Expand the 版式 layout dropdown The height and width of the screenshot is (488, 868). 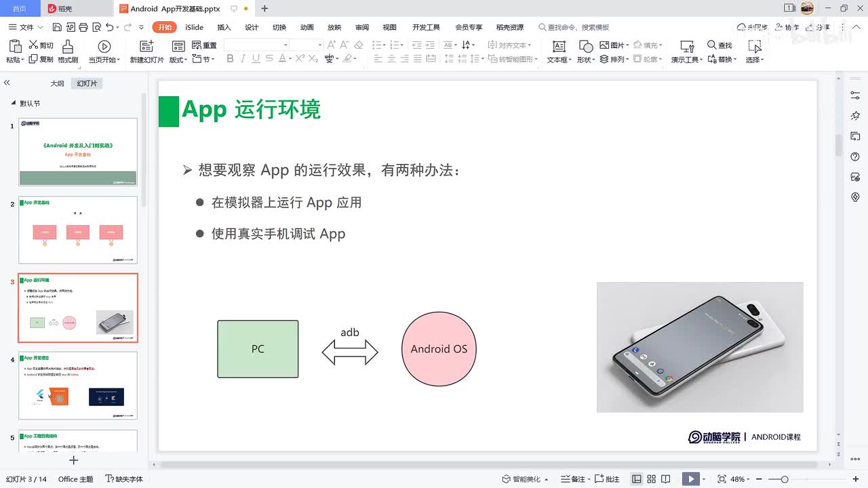180,60
